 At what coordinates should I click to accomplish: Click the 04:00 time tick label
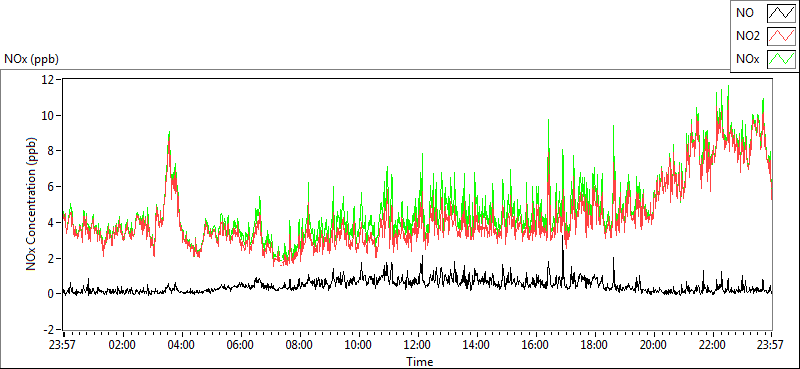pos(181,344)
